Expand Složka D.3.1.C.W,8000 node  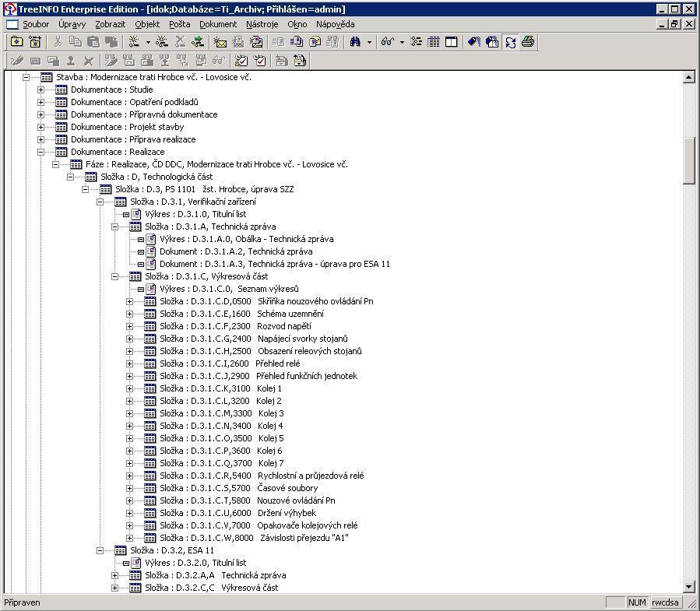(x=129, y=539)
